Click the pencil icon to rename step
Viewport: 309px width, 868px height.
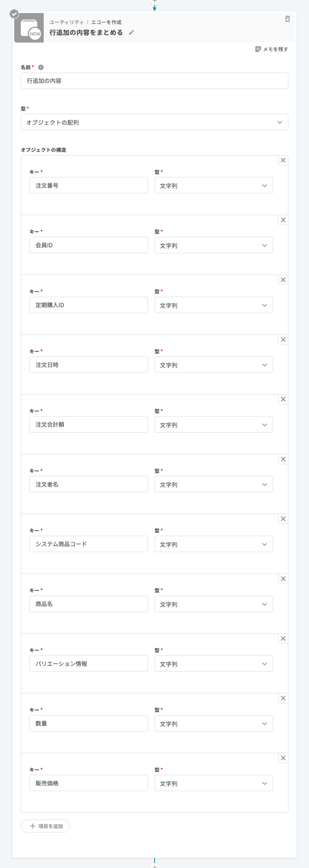tap(132, 32)
